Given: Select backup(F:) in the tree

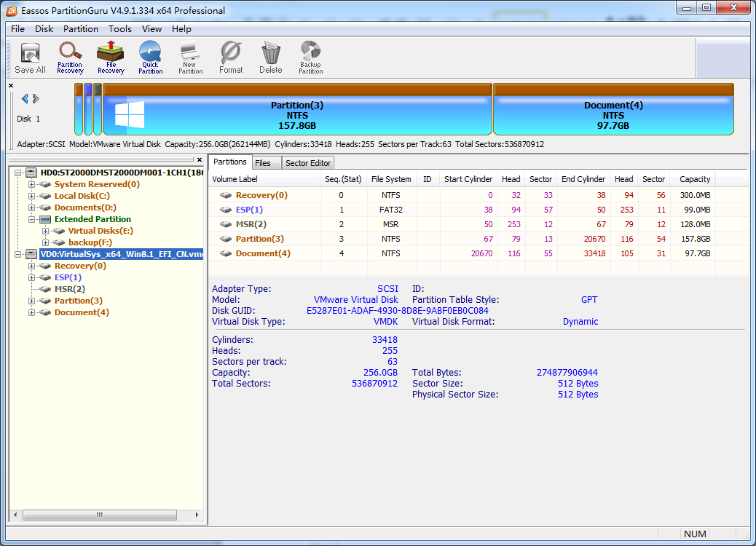Looking at the screenshot, I should coord(90,242).
